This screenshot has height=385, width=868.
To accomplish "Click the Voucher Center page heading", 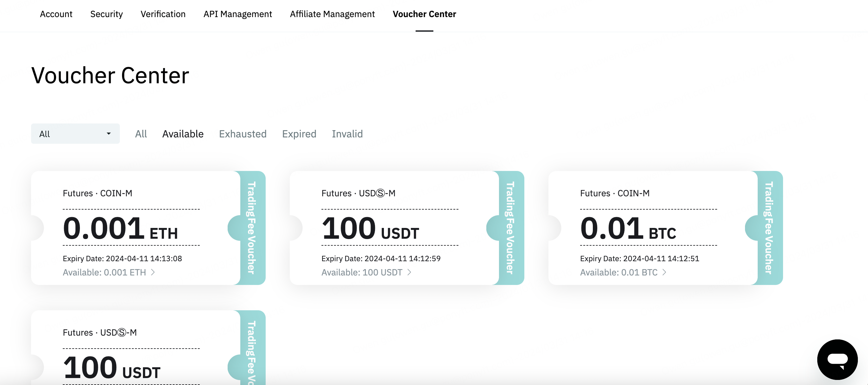I will point(110,75).
